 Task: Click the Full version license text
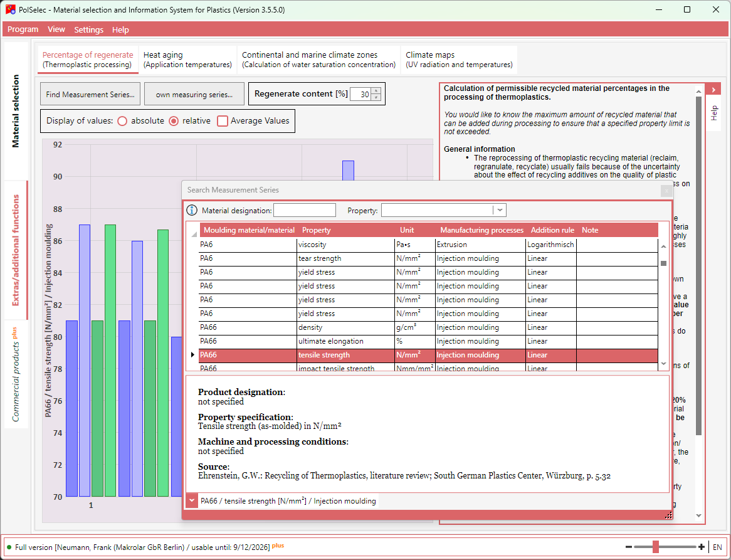click(143, 547)
